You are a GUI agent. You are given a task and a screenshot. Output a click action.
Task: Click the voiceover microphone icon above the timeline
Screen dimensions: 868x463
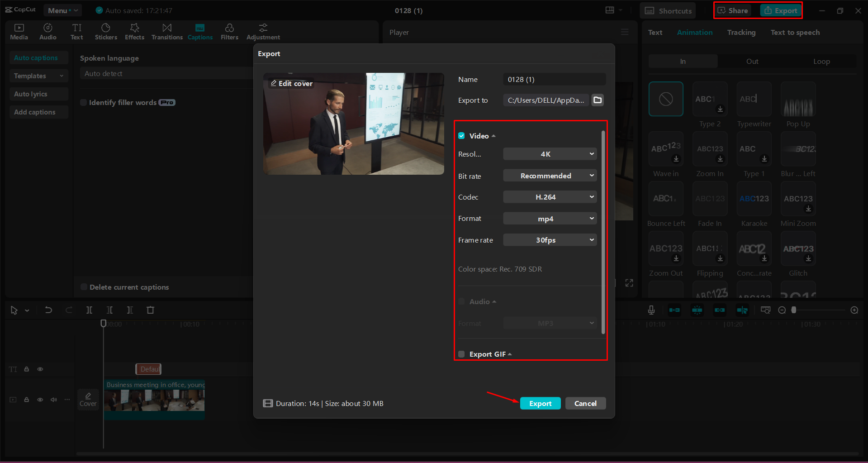coord(651,310)
